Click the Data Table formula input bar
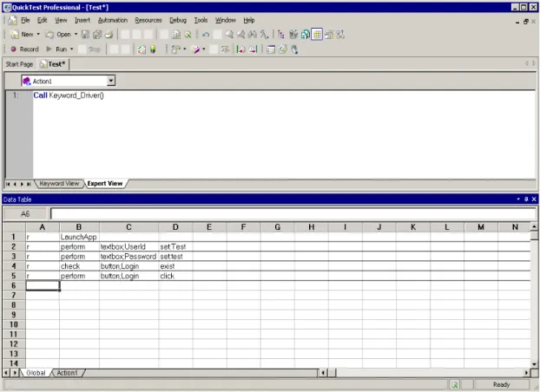 tap(293, 214)
